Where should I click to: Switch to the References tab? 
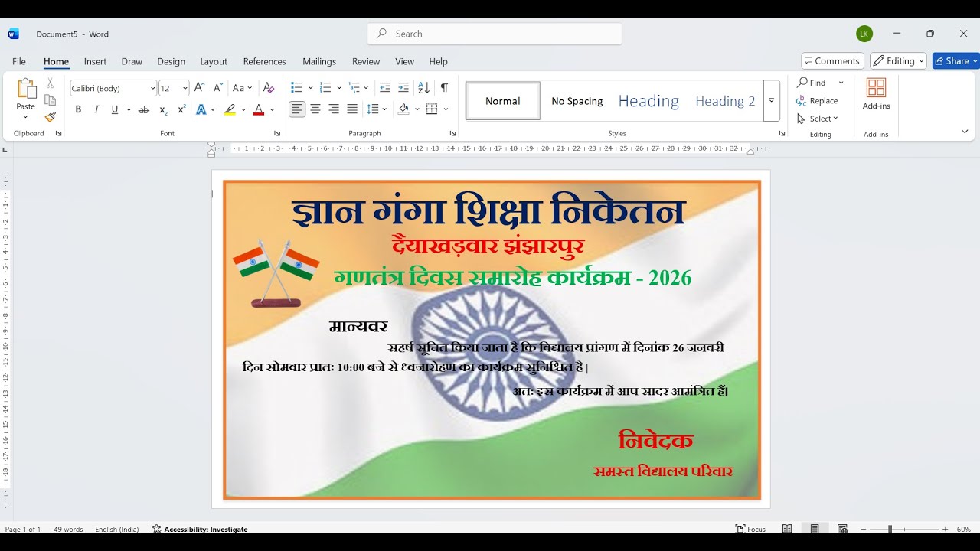(x=265, y=61)
